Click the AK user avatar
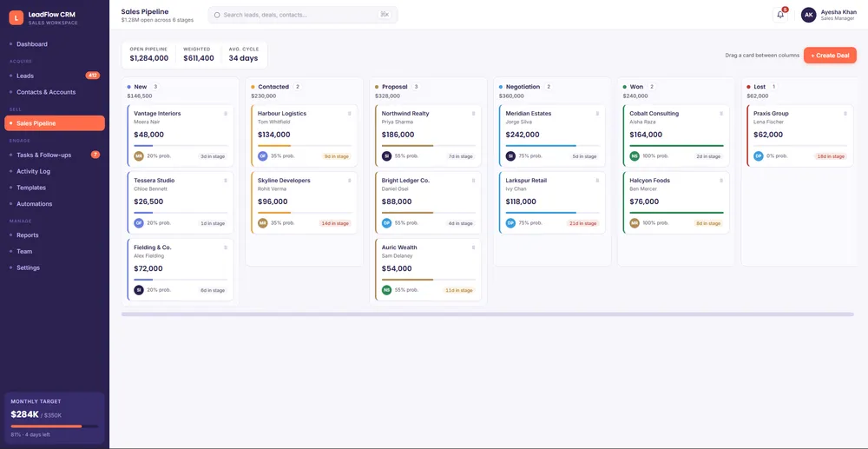 808,15
